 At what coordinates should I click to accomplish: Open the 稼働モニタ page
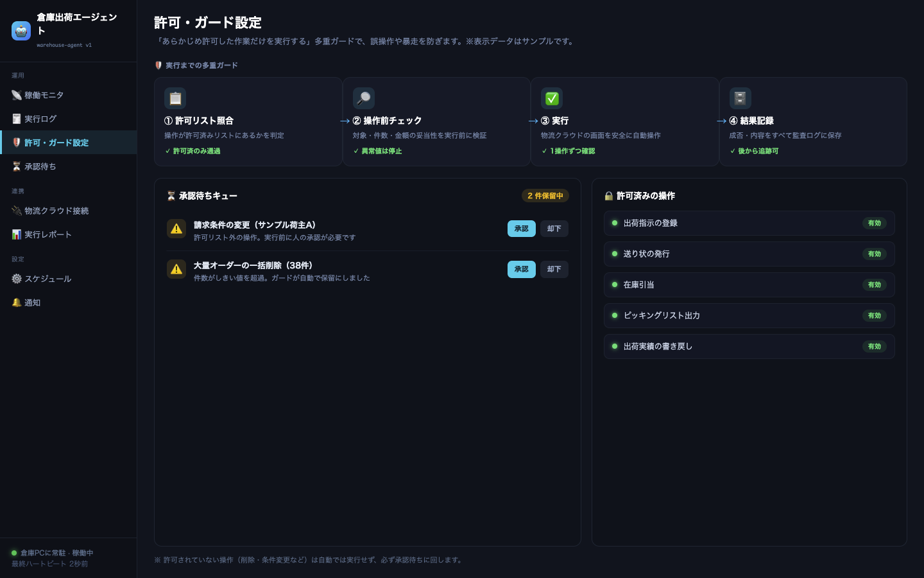point(68,95)
